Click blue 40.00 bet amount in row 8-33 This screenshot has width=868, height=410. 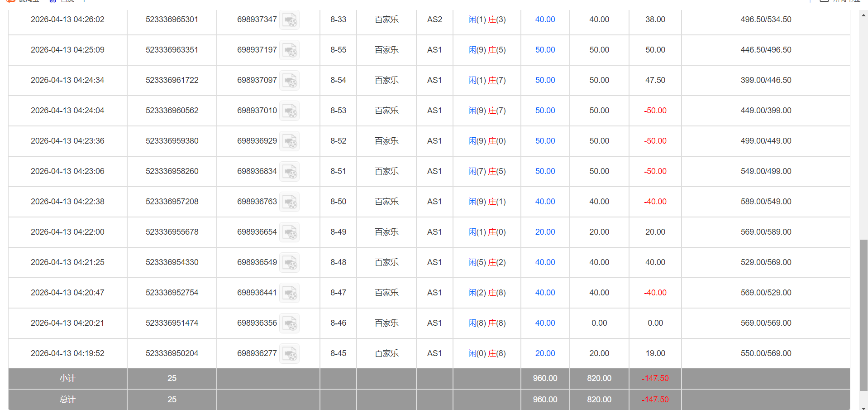coord(545,19)
